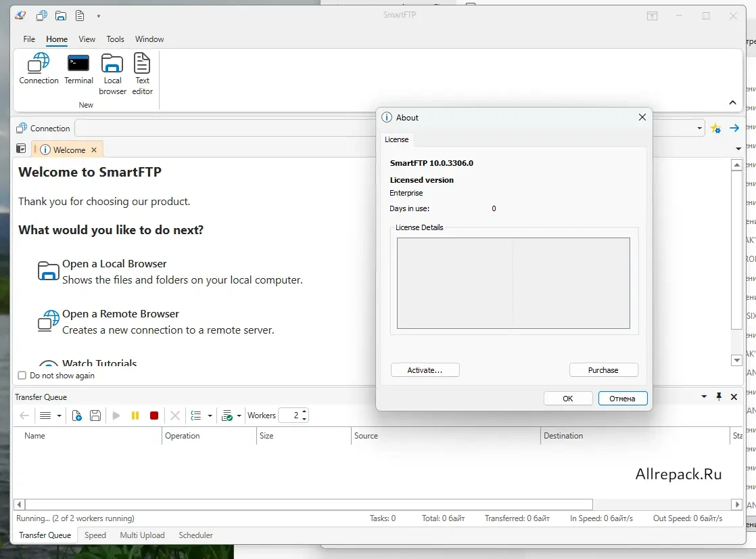756x559 pixels.
Task: Pause the transfer queue
Action: point(135,416)
